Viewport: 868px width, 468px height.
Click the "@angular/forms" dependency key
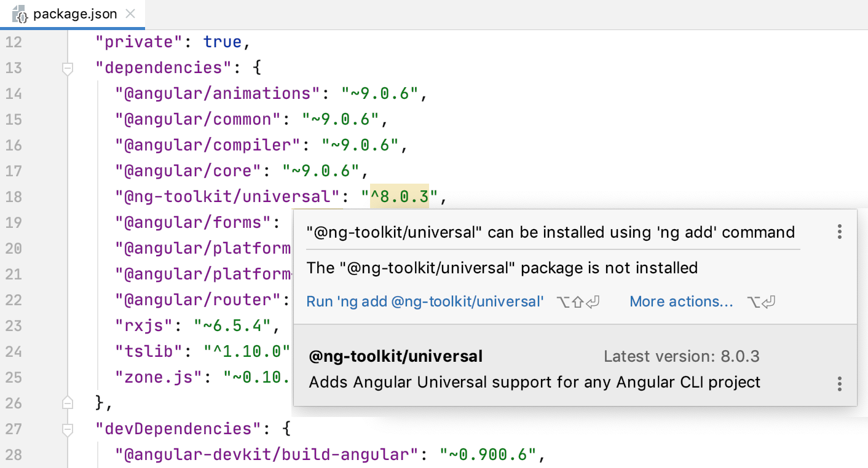[x=192, y=222]
